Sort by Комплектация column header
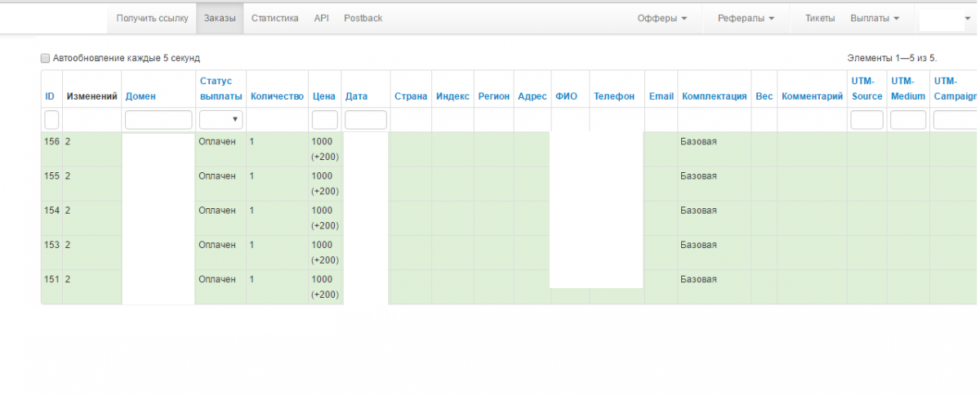Viewport: 980px width, 395px height. [714, 96]
